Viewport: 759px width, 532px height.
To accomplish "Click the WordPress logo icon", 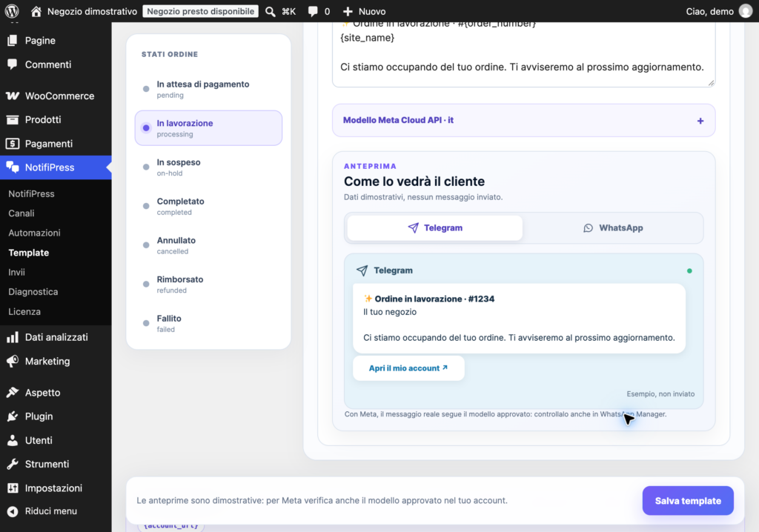I will [12, 11].
